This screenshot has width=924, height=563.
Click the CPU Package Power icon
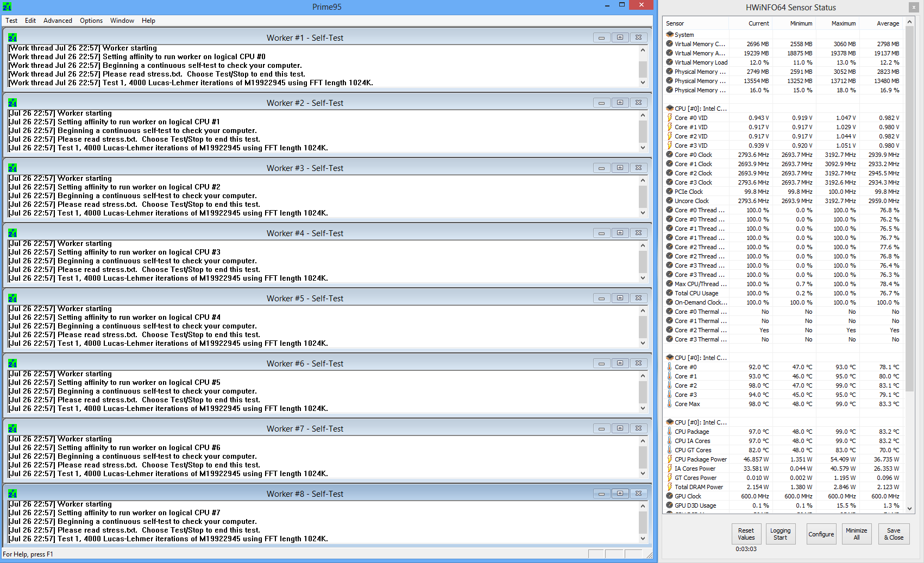tap(669, 459)
